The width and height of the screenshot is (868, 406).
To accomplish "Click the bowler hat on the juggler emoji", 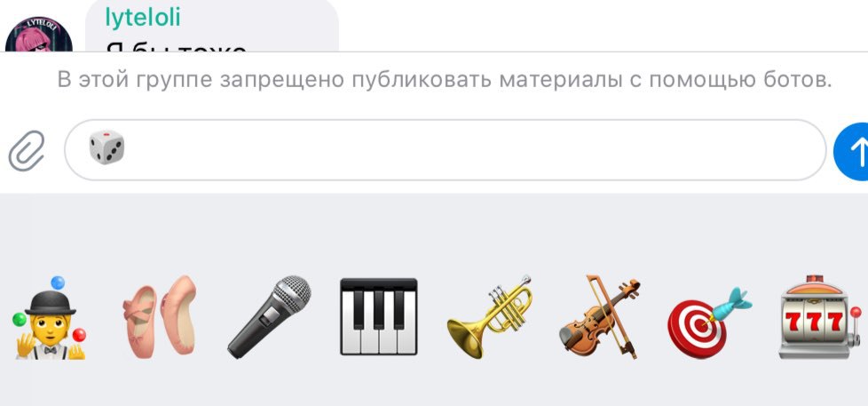I will coord(50,303).
